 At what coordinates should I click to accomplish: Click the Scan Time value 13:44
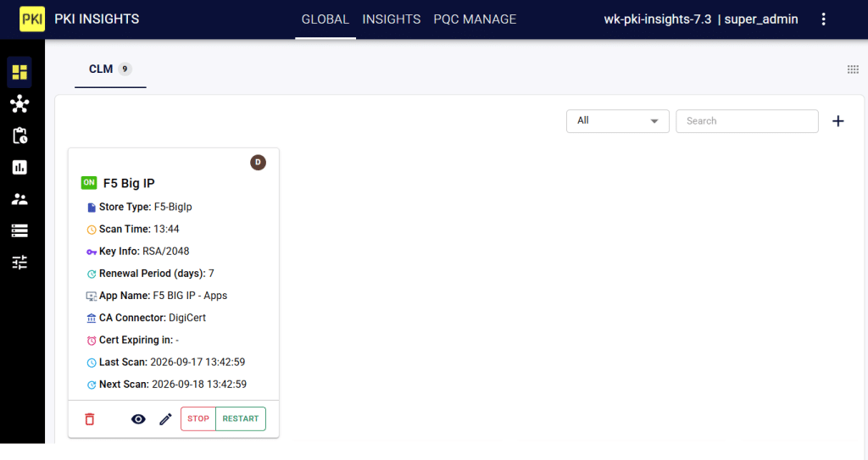coord(166,230)
